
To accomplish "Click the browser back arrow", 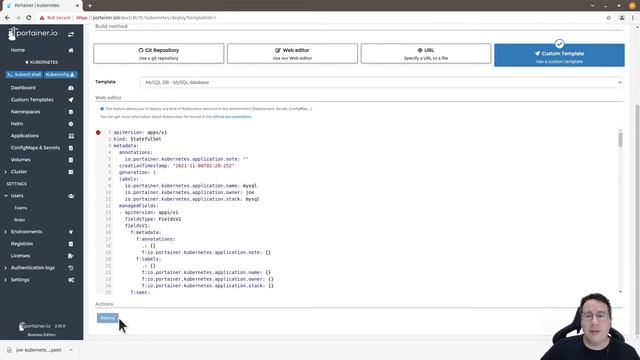I will [x=7, y=18].
